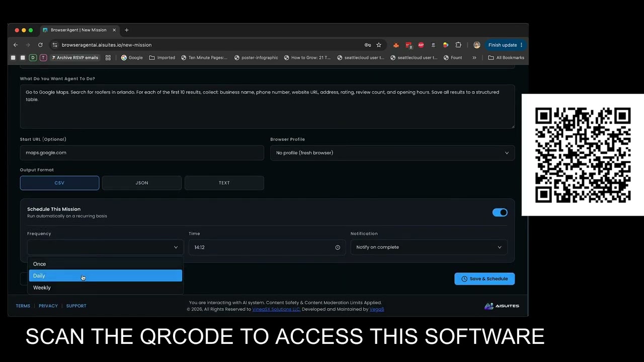
Task: Click the Save & Schedule button
Action: coord(485,279)
